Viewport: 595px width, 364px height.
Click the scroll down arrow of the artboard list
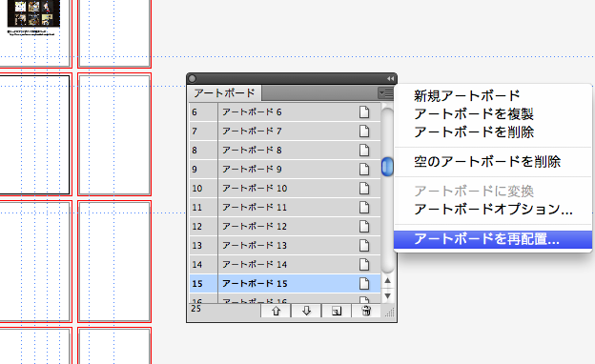[x=387, y=295]
